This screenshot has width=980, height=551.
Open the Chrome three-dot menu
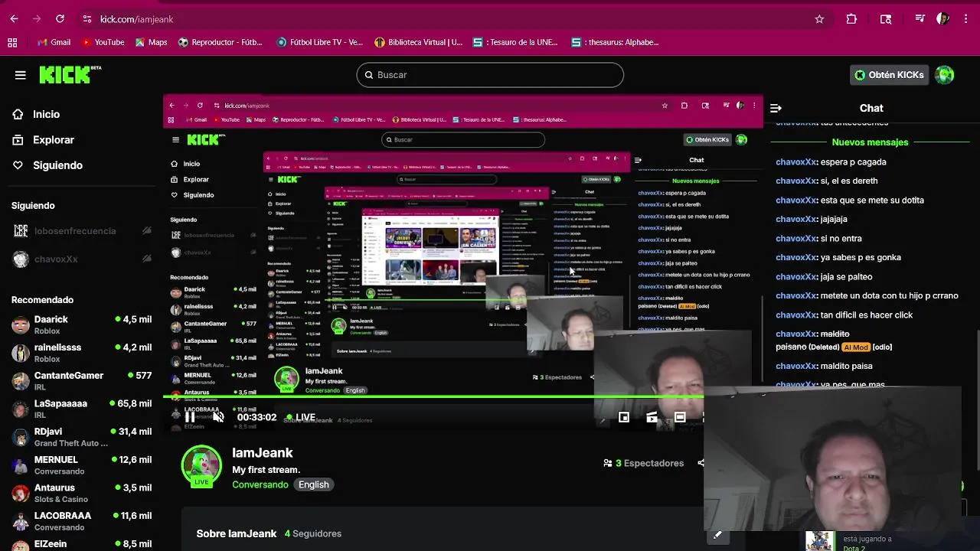[x=966, y=19]
